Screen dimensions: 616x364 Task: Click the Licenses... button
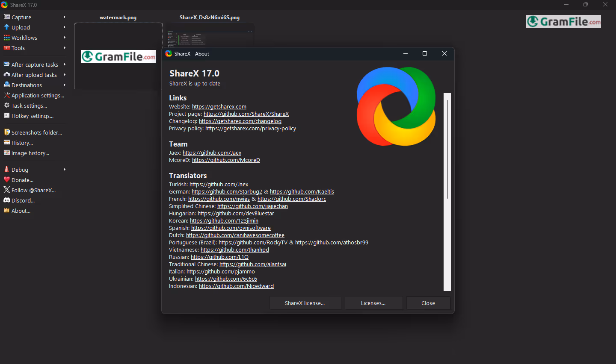(x=373, y=303)
